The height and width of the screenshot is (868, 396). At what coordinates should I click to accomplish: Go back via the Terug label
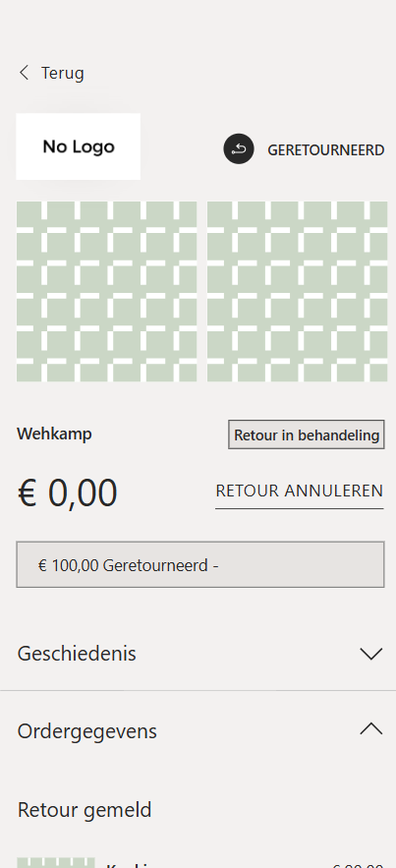[x=63, y=73]
